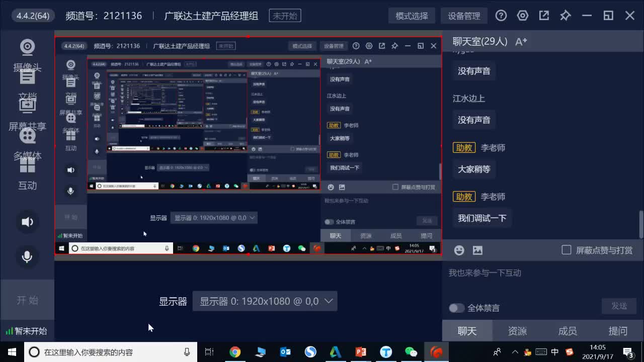Viewport: 644px width, 362px height.
Task: Click the 我们调试一下 chat message
Action: 482,218
